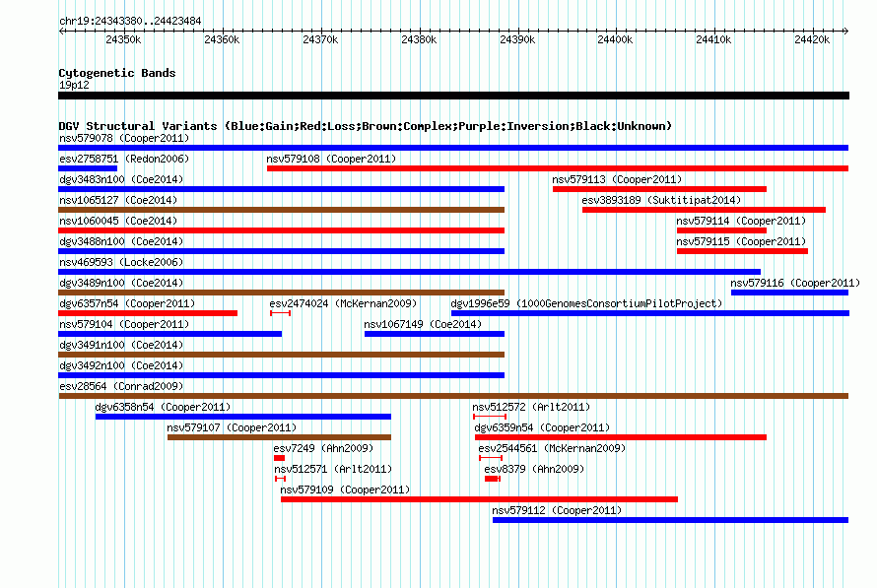Image resolution: width=877 pixels, height=588 pixels.
Task: Select small red nsv512572 marker
Action: [490, 417]
